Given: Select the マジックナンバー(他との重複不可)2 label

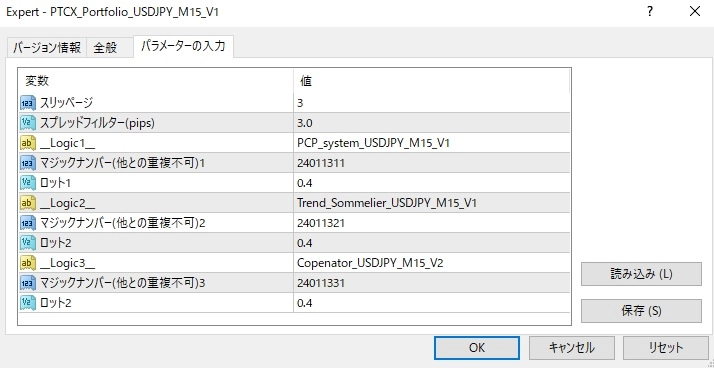Looking at the screenshot, I should tap(123, 223).
